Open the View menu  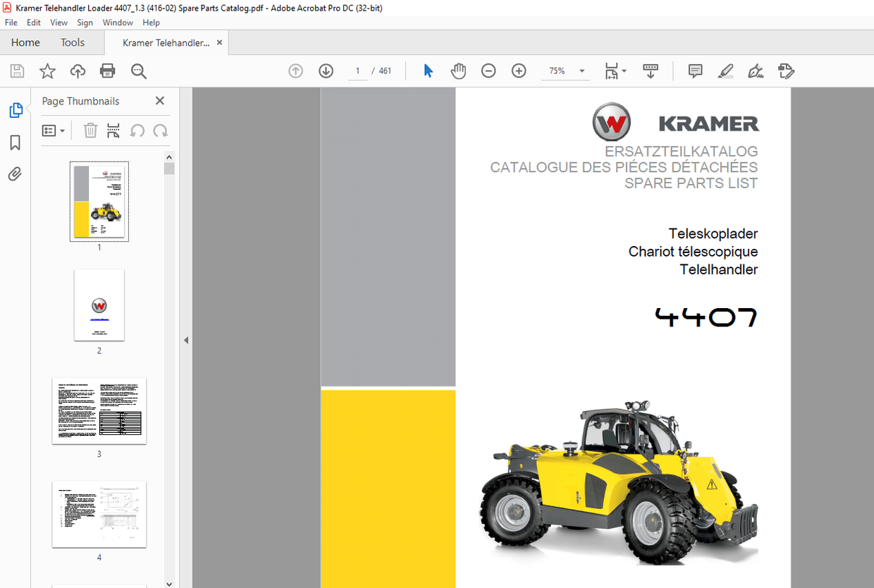point(59,22)
